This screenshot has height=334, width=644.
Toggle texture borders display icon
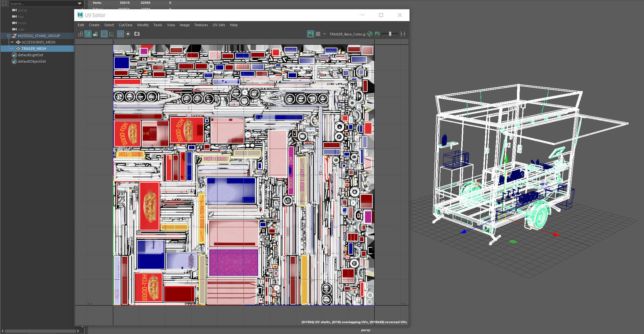point(104,34)
